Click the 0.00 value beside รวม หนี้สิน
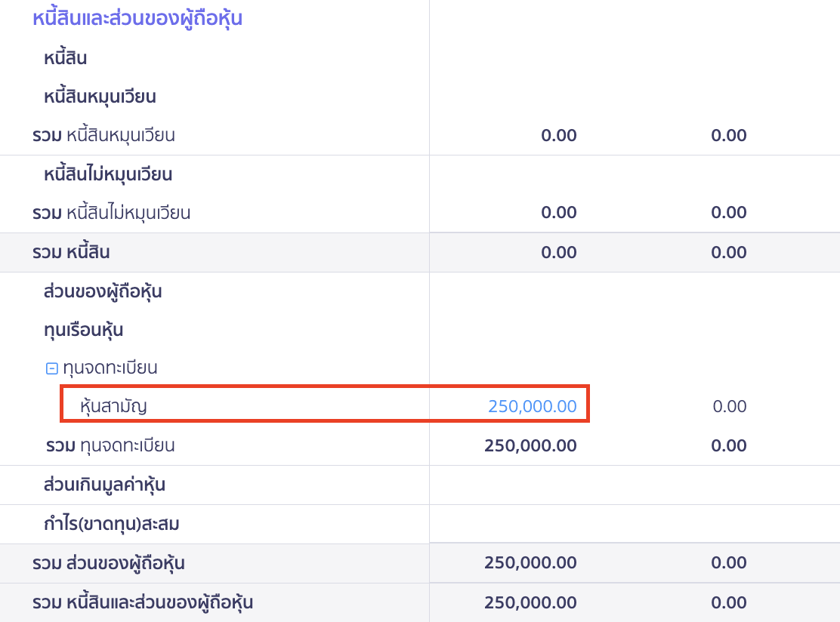The height and width of the screenshot is (622, 840). 559,252
